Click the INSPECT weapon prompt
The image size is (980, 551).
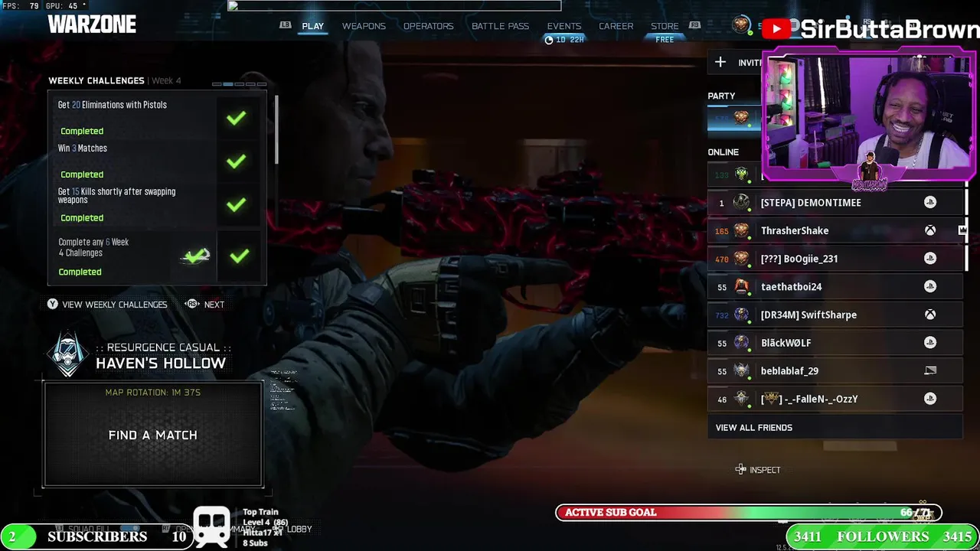tap(758, 470)
